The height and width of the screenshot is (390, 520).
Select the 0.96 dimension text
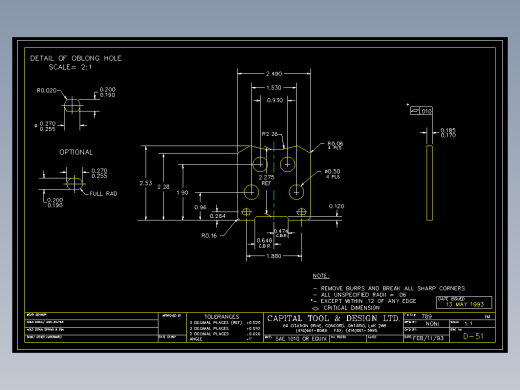click(200, 207)
